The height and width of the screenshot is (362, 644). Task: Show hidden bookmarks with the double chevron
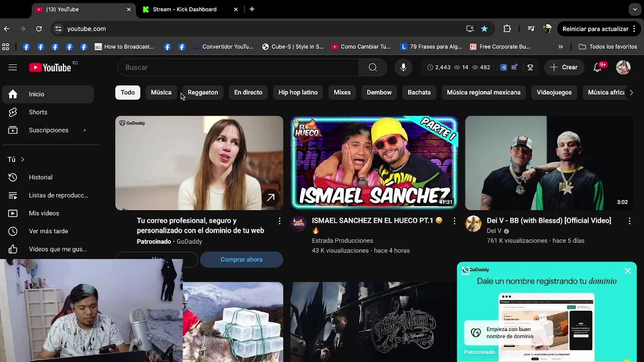pyautogui.click(x=560, y=47)
